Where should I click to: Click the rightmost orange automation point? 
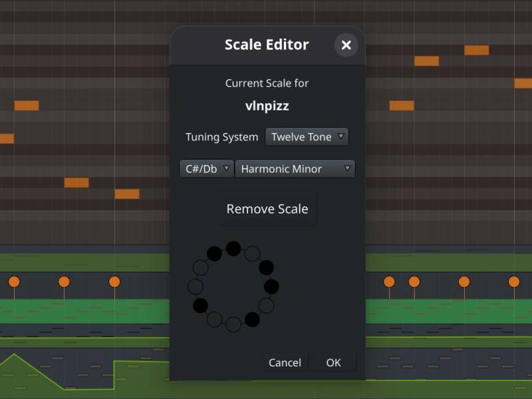tap(514, 281)
